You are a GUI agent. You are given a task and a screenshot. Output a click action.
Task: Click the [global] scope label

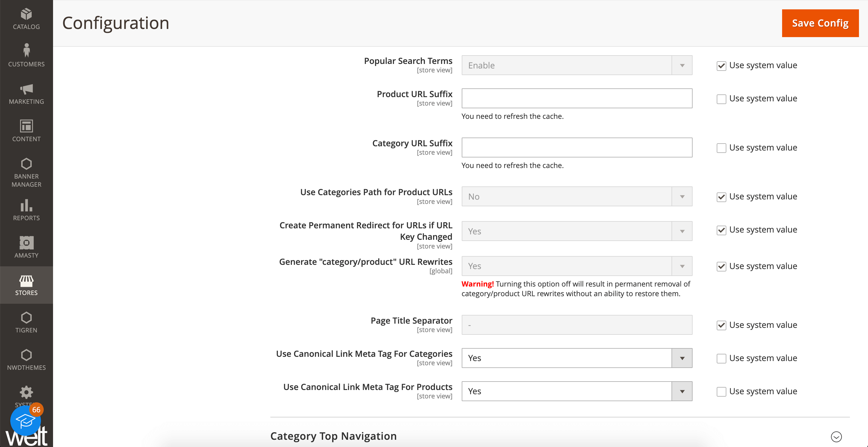point(441,271)
